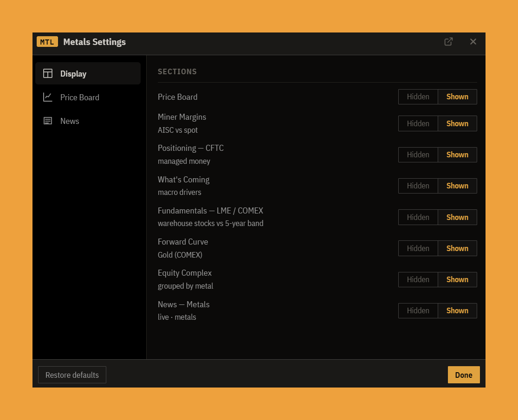Switch to the News tab
The height and width of the screenshot is (420, 518).
point(88,121)
